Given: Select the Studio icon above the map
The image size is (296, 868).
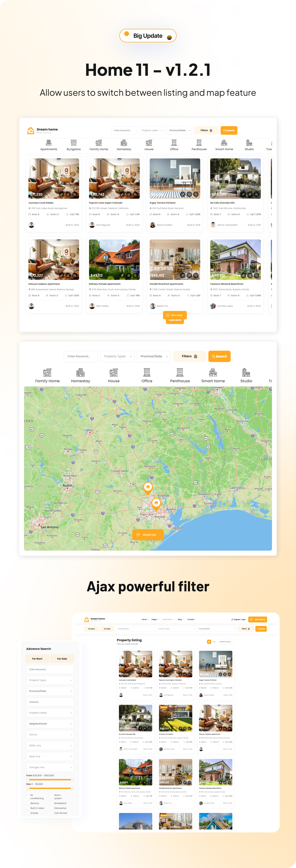Looking at the screenshot, I should tap(246, 372).
